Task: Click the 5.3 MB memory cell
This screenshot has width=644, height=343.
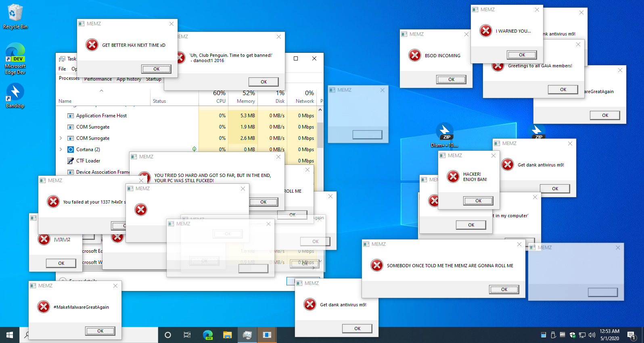Action: (243, 116)
